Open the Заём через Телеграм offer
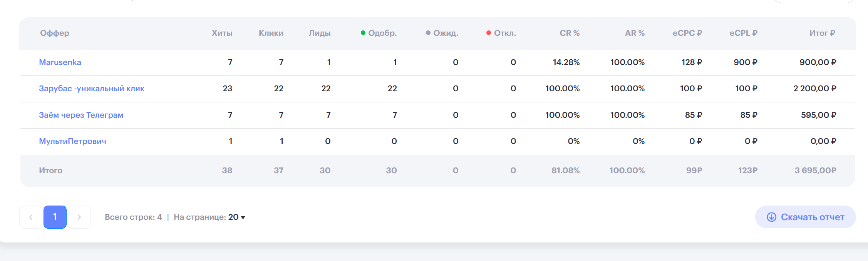Screen dimensions: 868x261 81,115
